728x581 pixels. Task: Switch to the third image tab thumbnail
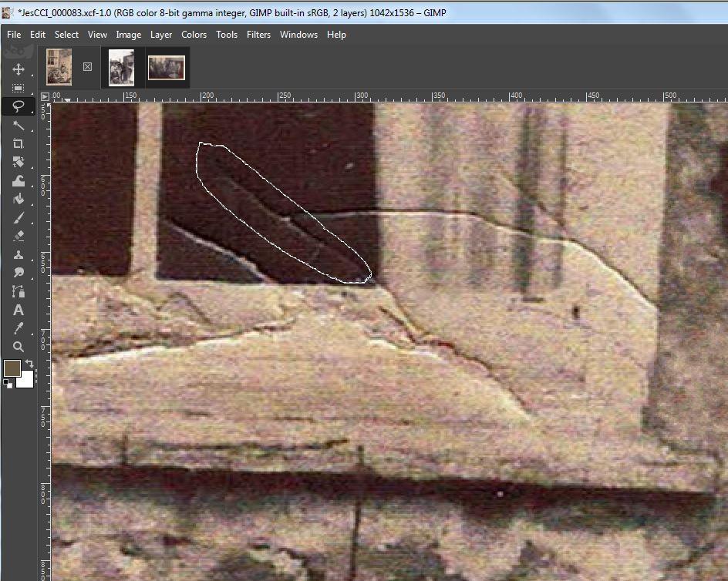click(x=167, y=68)
